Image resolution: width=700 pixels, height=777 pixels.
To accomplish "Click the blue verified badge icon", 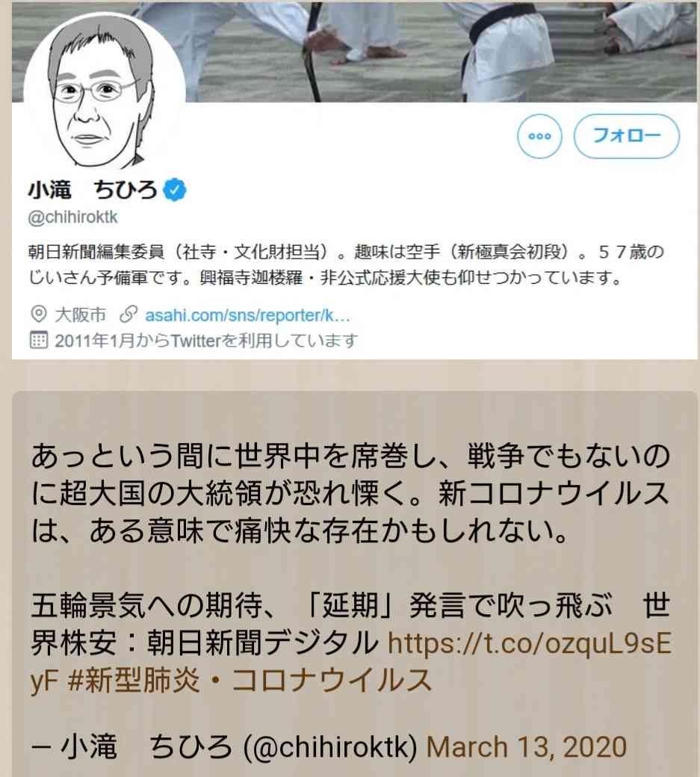I will click(x=174, y=190).
